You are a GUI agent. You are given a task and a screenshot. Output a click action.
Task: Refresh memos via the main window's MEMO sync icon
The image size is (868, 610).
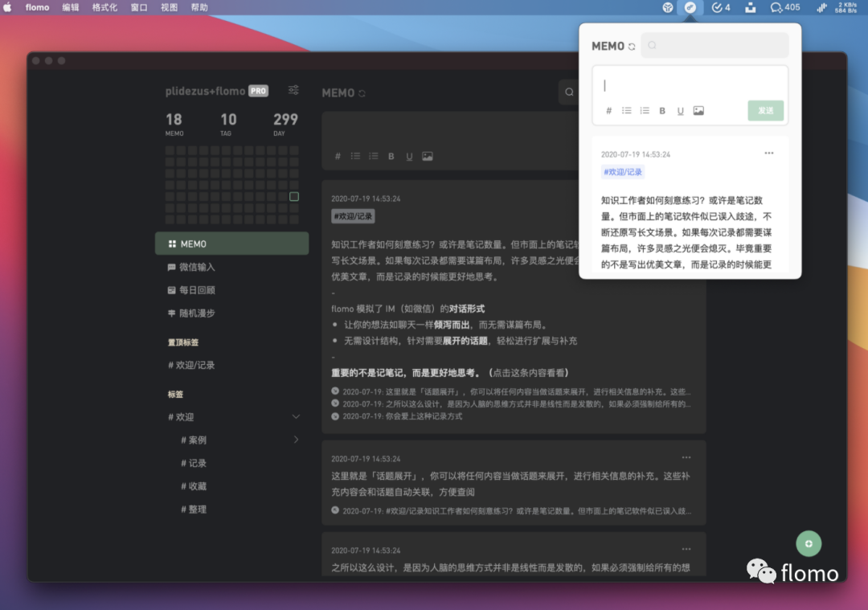[x=362, y=93]
